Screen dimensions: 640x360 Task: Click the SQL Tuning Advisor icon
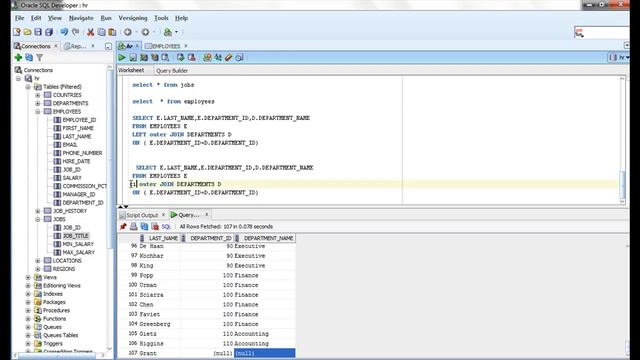[165, 58]
